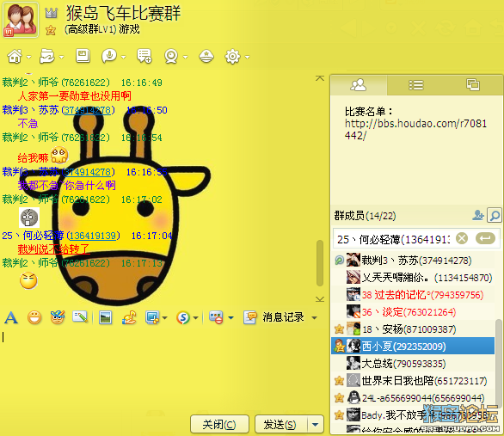Open the magic emoticon icon
504x436 pixels.
pyautogui.click(x=58, y=317)
